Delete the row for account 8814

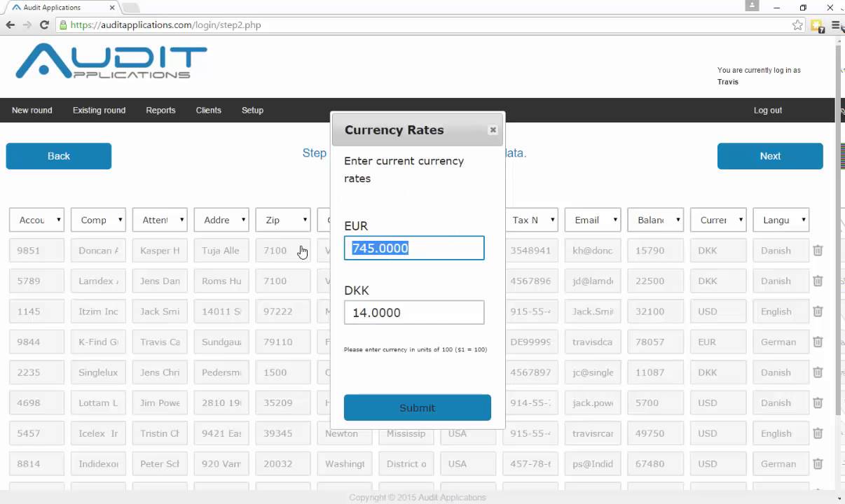click(818, 463)
